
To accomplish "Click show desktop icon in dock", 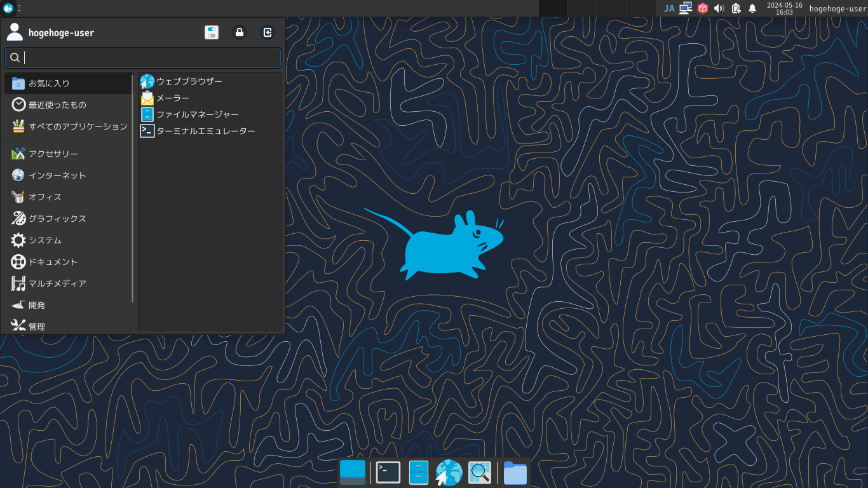I will (x=353, y=473).
